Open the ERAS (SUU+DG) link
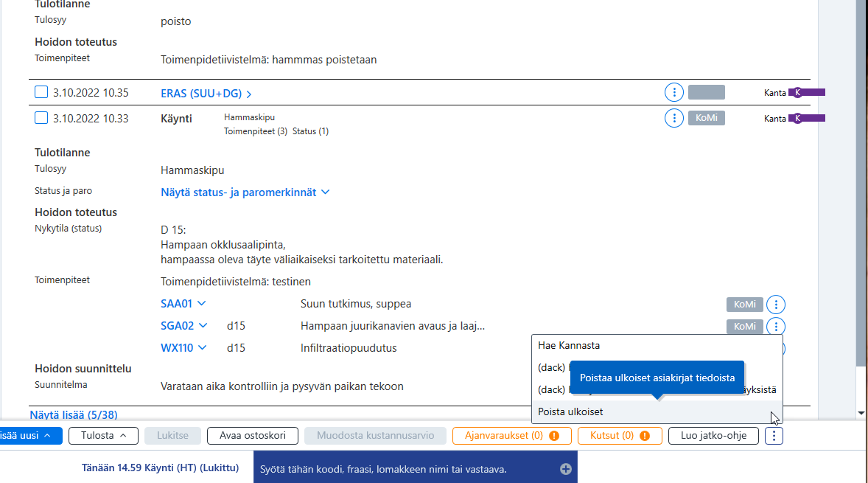Image resolution: width=868 pixels, height=483 pixels. tap(201, 94)
